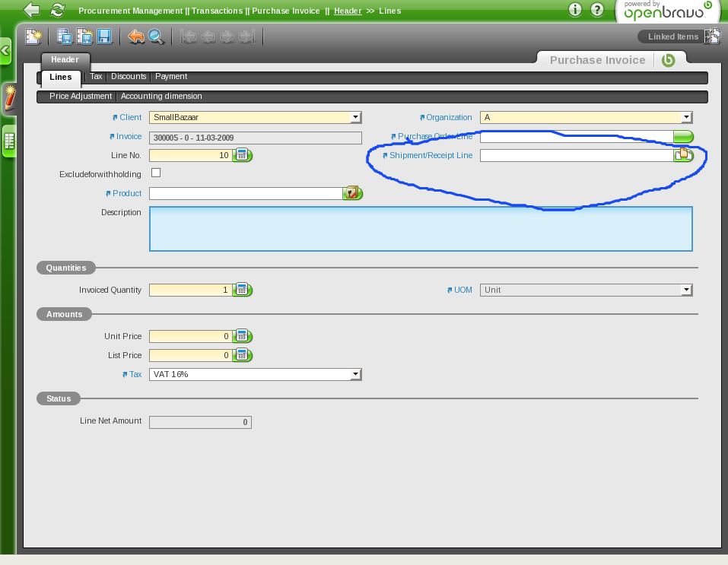
Task: Collapse the left green sidebar arrow
Action: point(5,52)
